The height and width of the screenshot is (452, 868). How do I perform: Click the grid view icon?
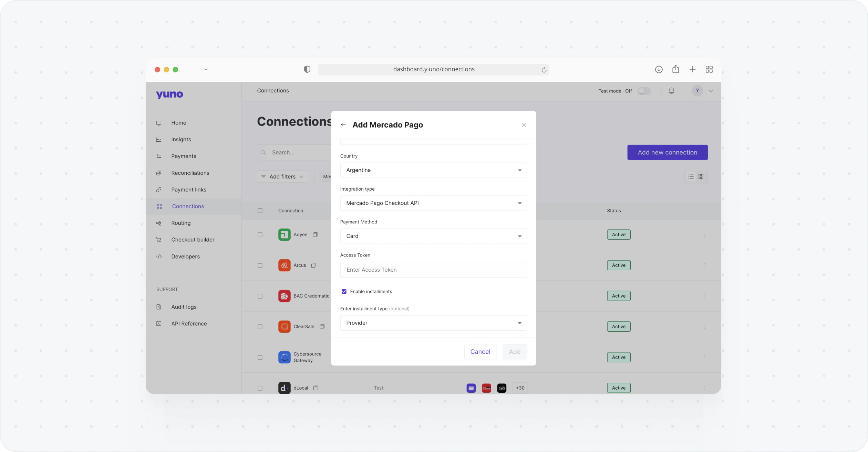coord(701,177)
